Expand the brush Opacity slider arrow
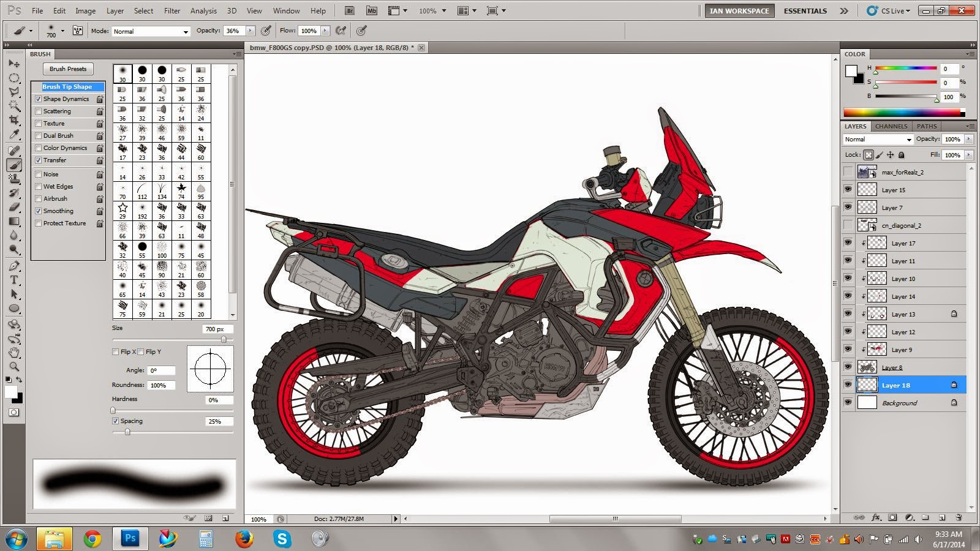This screenshot has width=980, height=551. (250, 31)
